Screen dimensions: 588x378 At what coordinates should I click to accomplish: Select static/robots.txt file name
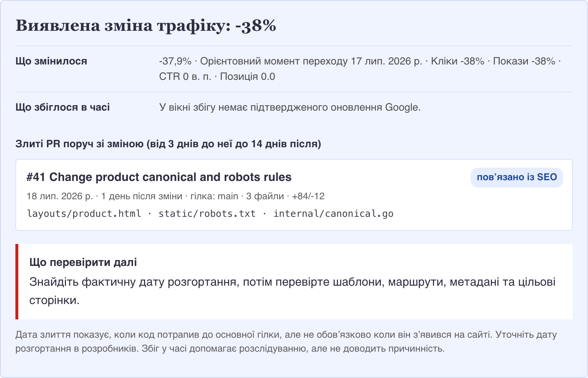pyautogui.click(x=207, y=214)
